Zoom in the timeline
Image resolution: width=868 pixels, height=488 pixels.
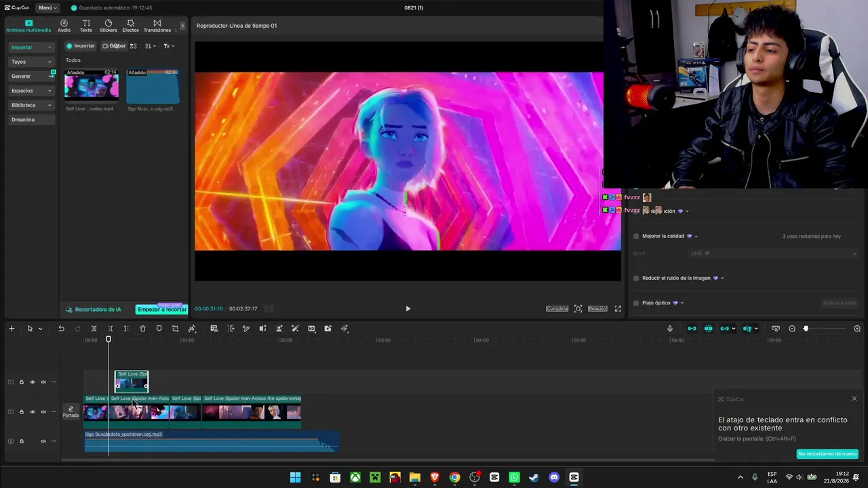point(857,329)
